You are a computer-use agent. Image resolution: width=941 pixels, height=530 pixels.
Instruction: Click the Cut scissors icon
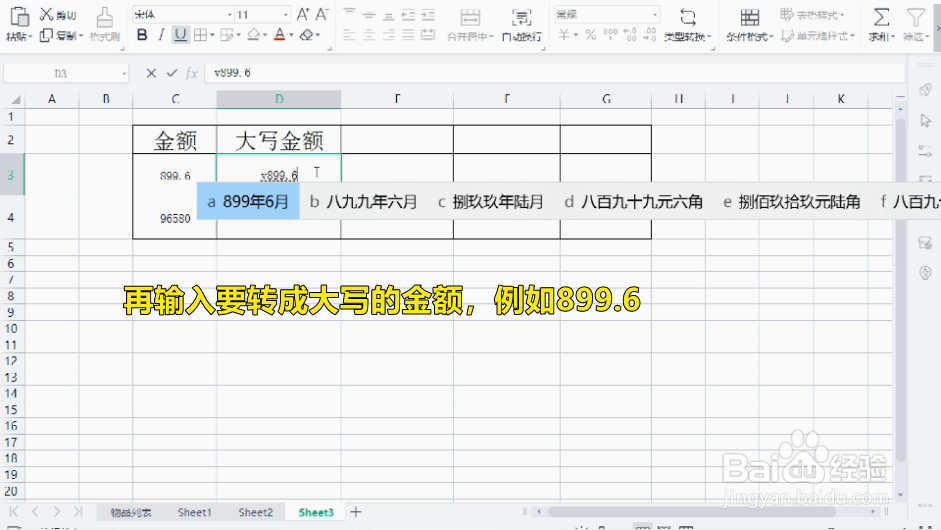pyautogui.click(x=47, y=14)
